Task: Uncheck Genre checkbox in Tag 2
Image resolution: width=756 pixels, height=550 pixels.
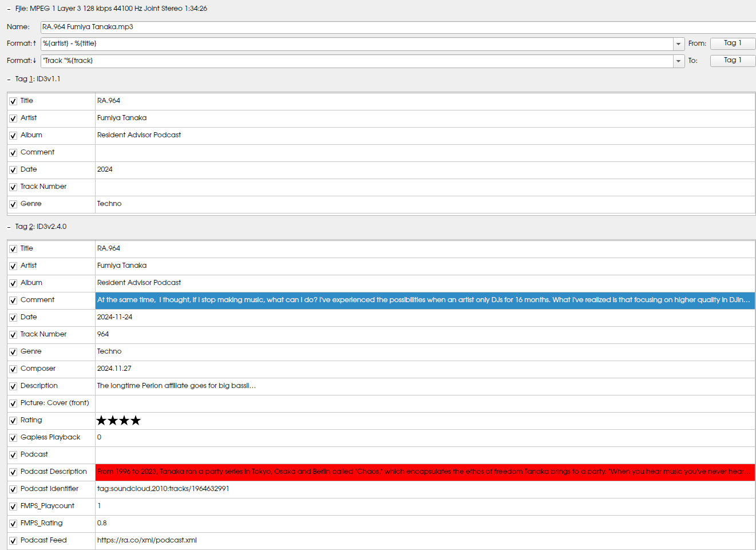Action: (13, 352)
